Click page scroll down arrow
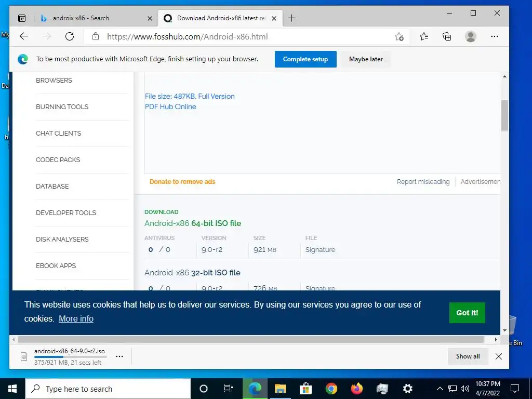Screen dimensions: 532x399 pyautogui.click(x=504, y=330)
